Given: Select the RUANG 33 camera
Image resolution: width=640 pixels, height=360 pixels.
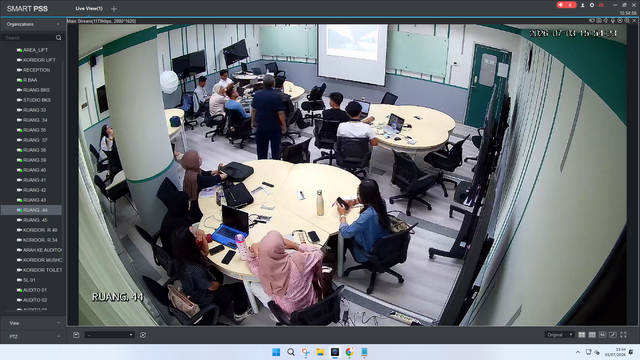Looking at the screenshot, I should pos(34,110).
